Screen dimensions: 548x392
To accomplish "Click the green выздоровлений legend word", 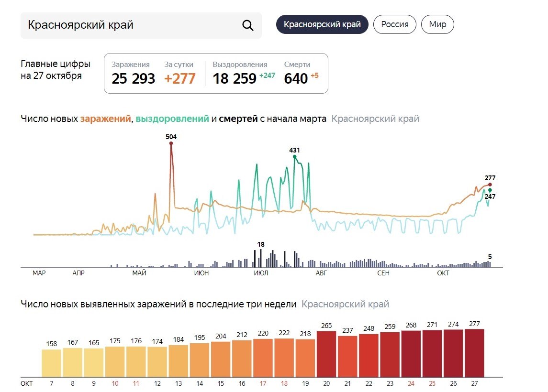I will pos(172,119).
